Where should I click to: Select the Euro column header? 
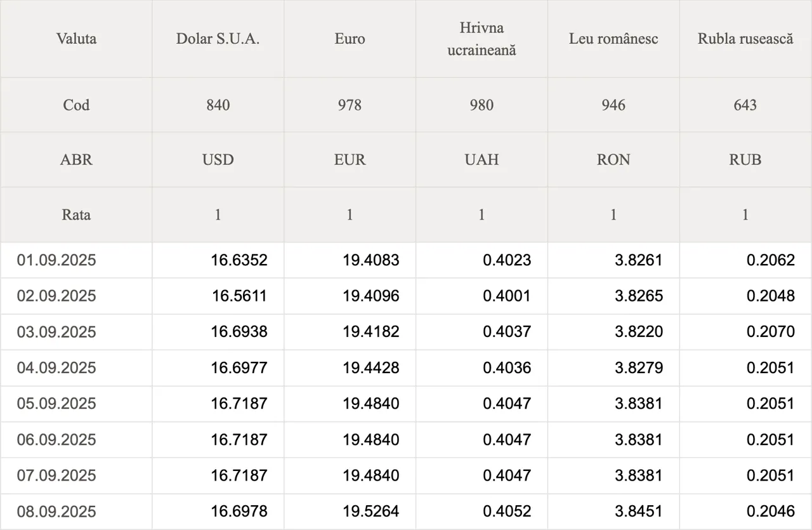coord(350,39)
